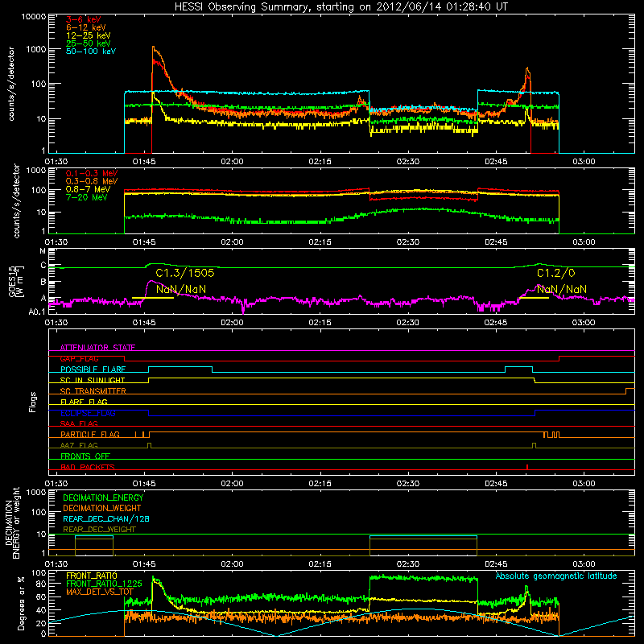Click the REAR_DEC_WEIGHT legend label
This screenshot has width=644, height=644.
click(99, 530)
